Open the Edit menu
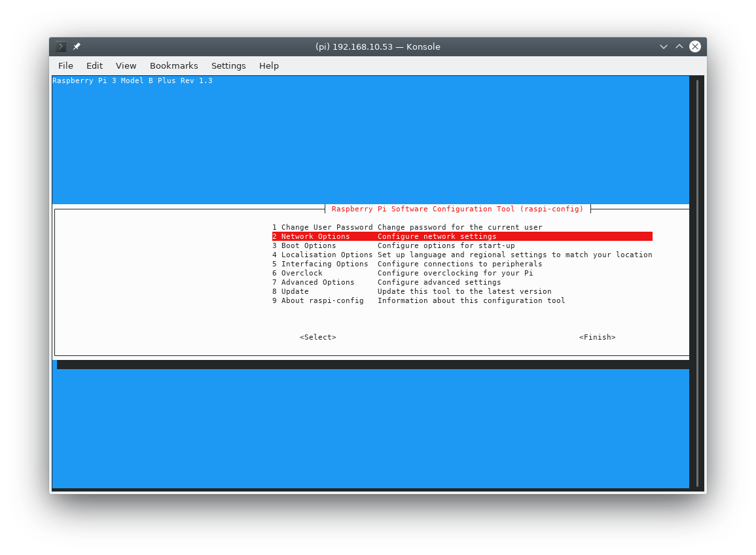The width and height of the screenshot is (756, 555). [94, 66]
